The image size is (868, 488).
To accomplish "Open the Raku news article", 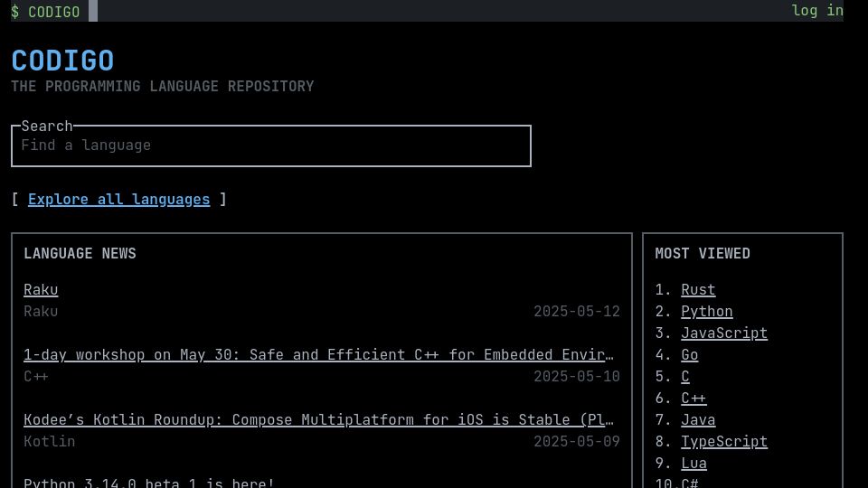I will pos(41,289).
